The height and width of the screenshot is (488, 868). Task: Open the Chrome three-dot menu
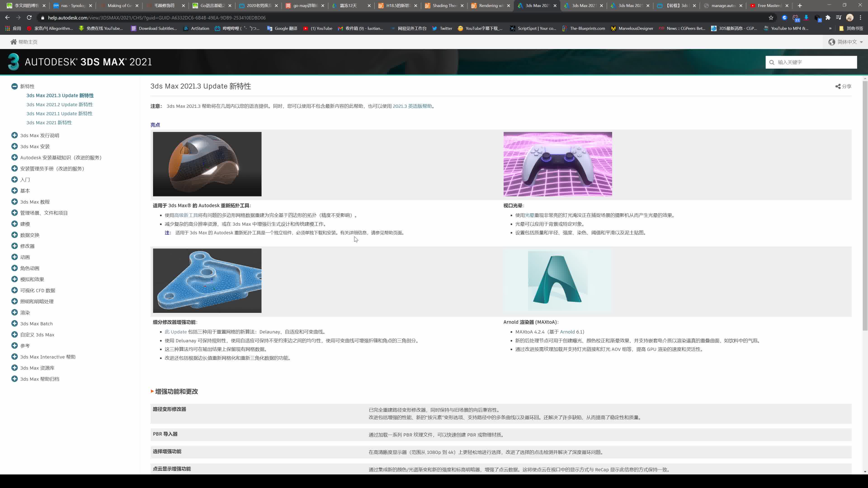tap(861, 18)
